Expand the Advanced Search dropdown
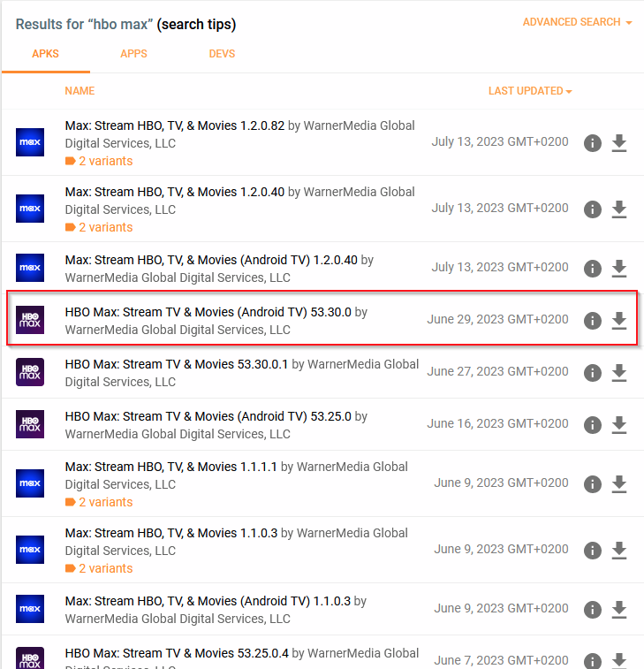 [577, 22]
